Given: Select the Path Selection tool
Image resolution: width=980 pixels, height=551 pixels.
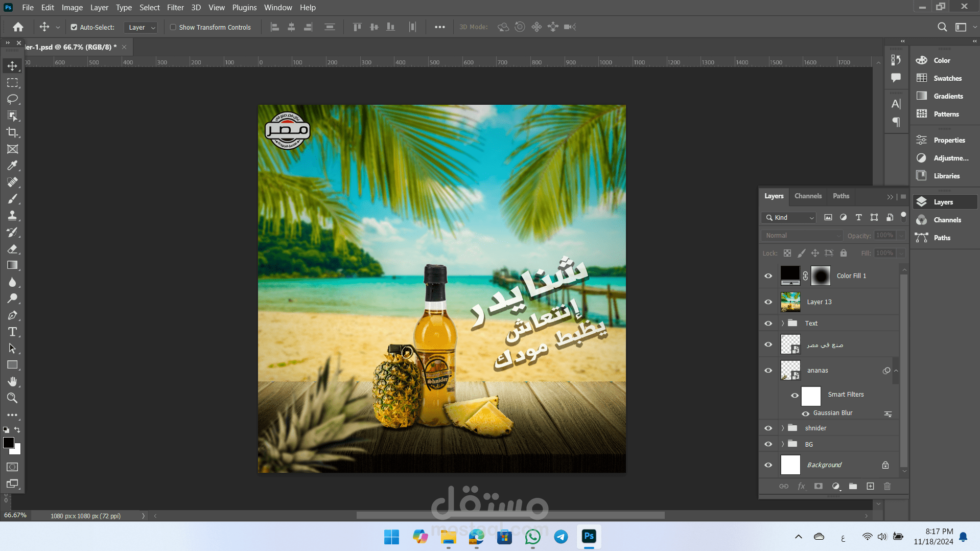Looking at the screenshot, I should coord(12,349).
